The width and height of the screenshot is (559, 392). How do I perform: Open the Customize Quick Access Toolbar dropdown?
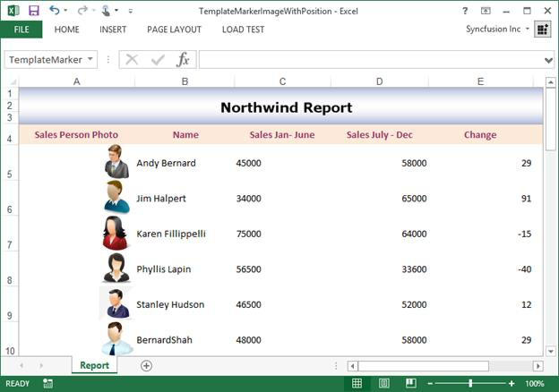pos(131,11)
